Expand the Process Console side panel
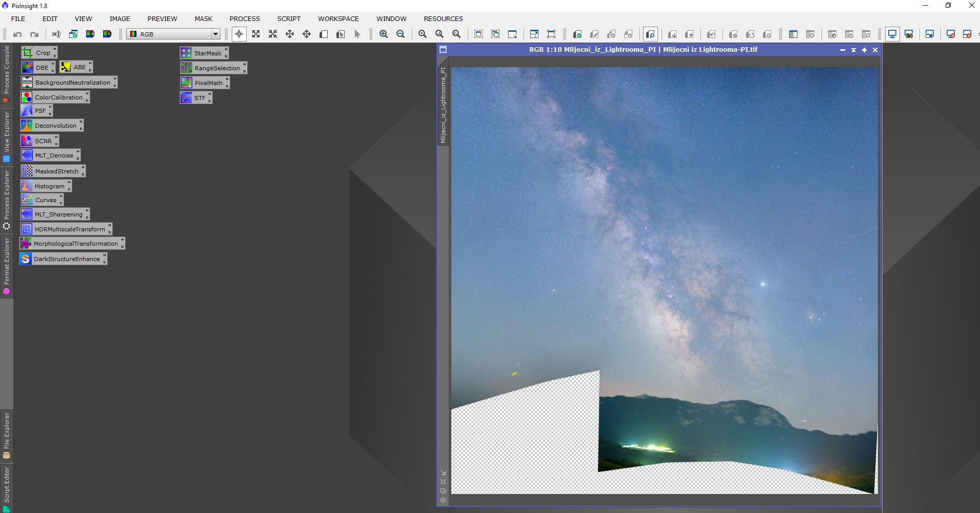 pos(7,74)
